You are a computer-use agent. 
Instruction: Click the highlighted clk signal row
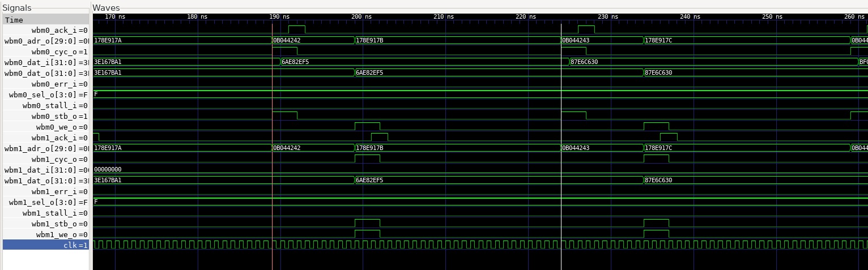(46, 245)
